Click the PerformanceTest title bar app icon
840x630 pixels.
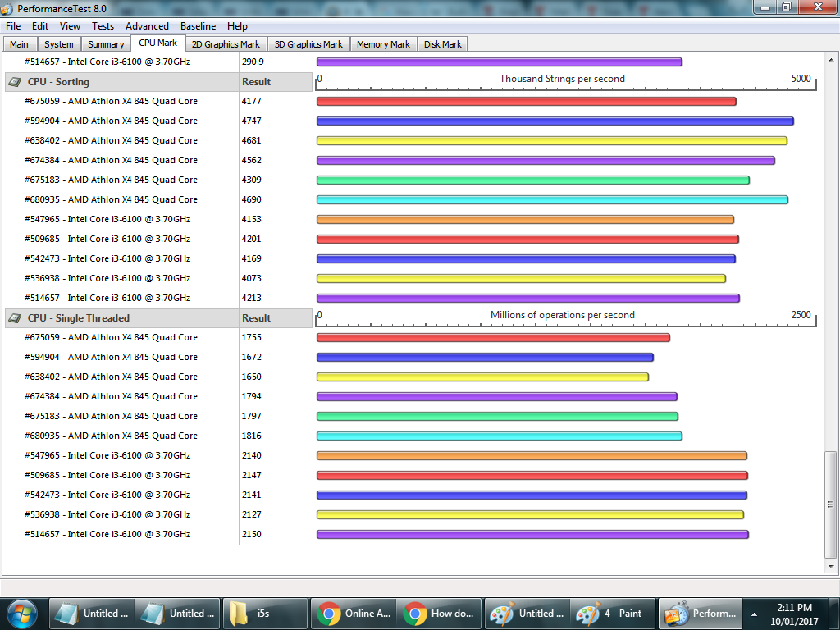(x=7, y=8)
